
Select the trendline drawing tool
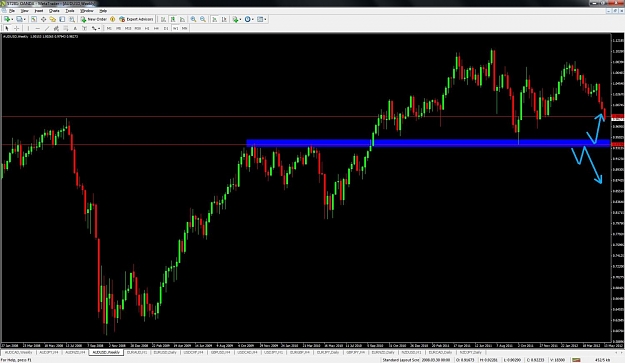pos(47,28)
